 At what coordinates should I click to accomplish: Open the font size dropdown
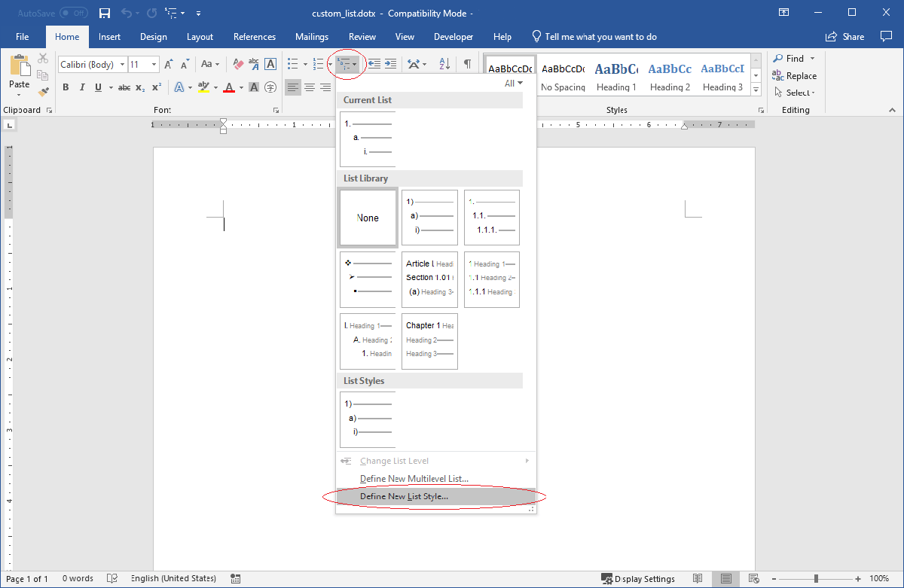(x=154, y=65)
